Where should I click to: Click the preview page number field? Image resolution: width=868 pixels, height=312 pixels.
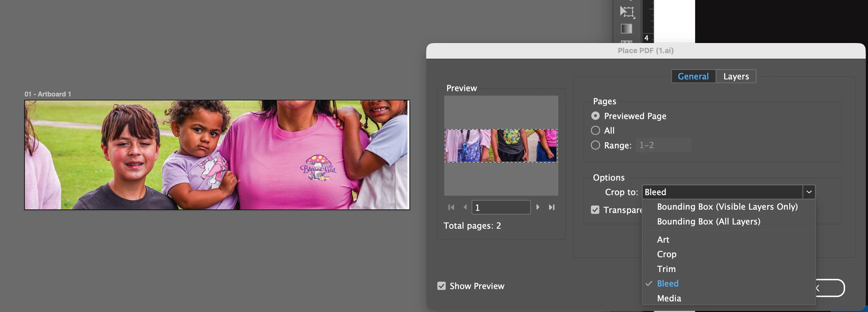(x=501, y=207)
